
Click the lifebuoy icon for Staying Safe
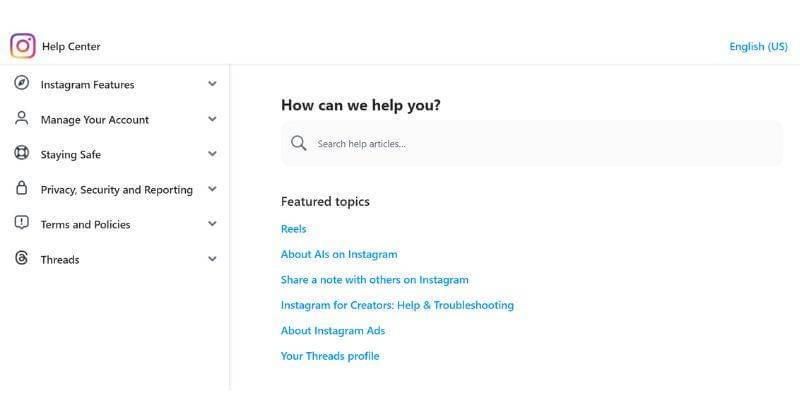[x=22, y=154]
